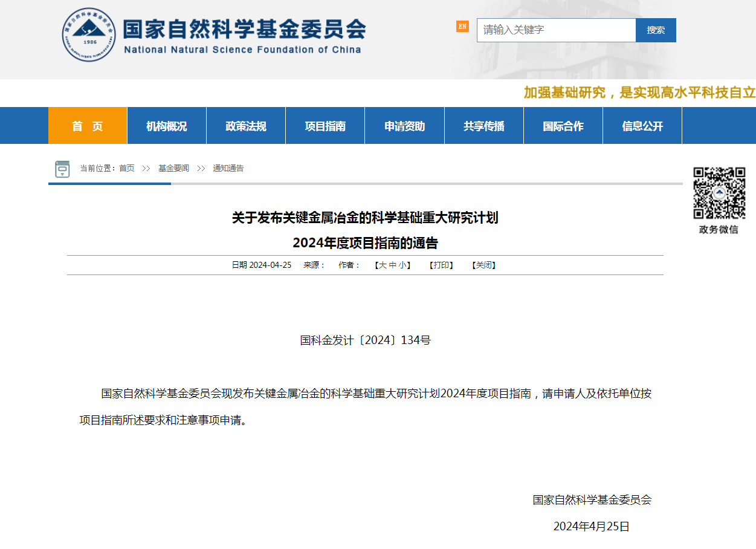Close the page using 关闭 link
Viewport: 756px width, 549px height.
click(483, 265)
